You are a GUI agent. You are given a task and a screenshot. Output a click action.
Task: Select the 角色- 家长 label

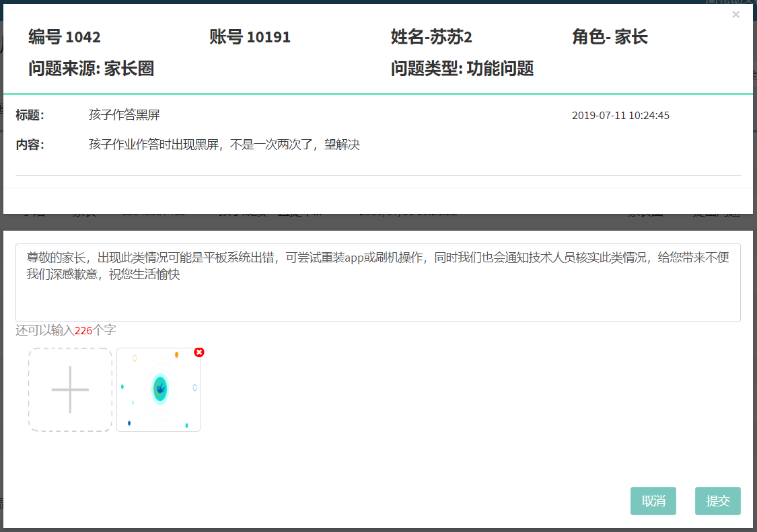(610, 37)
